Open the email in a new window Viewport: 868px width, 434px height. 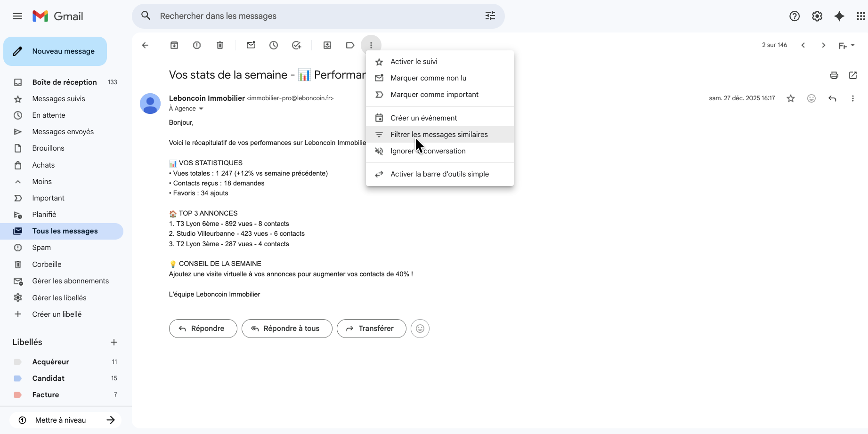852,75
